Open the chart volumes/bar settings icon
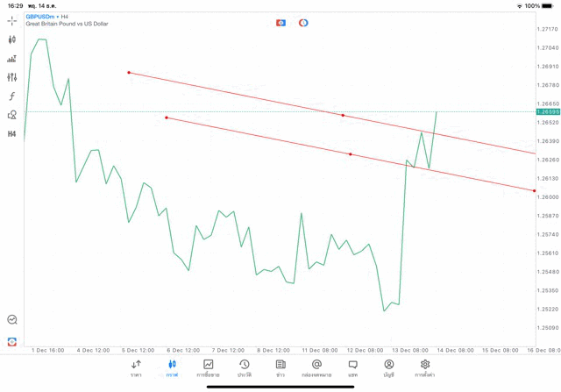The height and width of the screenshot is (392, 561). [x=12, y=59]
